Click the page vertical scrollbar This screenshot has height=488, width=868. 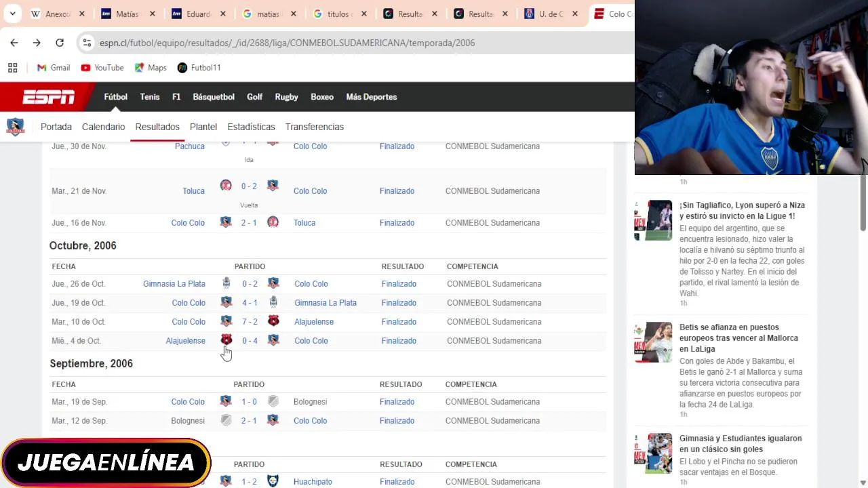coord(863,203)
